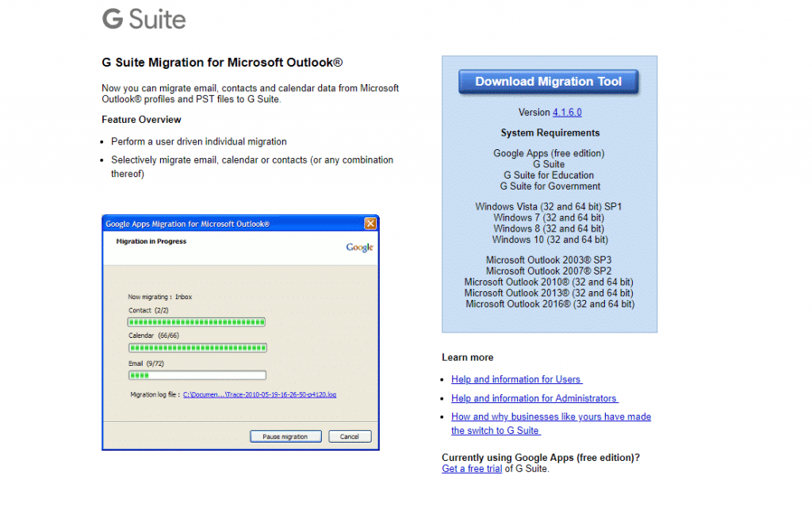Open the businesses switch to G Suite link
Screen dimensions: 812x507
pyautogui.click(x=551, y=424)
